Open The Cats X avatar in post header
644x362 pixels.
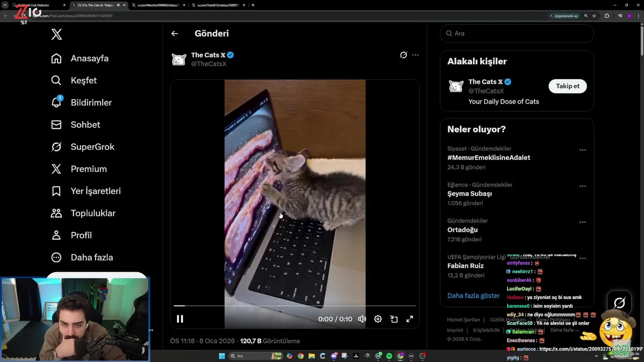pos(179,60)
